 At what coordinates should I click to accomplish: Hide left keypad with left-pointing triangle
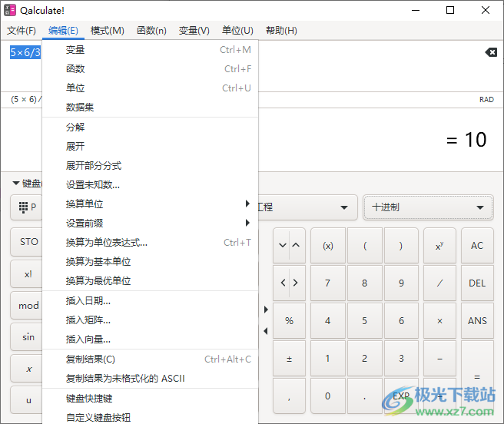pos(266,331)
